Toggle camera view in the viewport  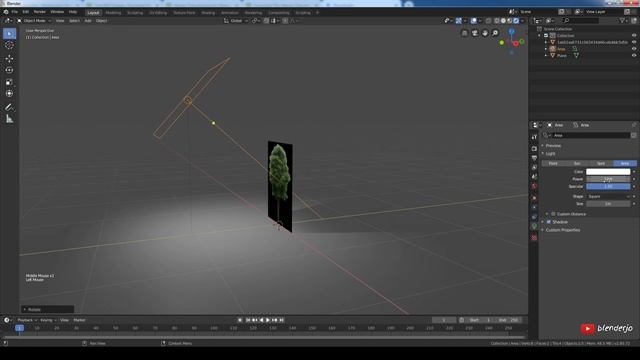coord(475,33)
